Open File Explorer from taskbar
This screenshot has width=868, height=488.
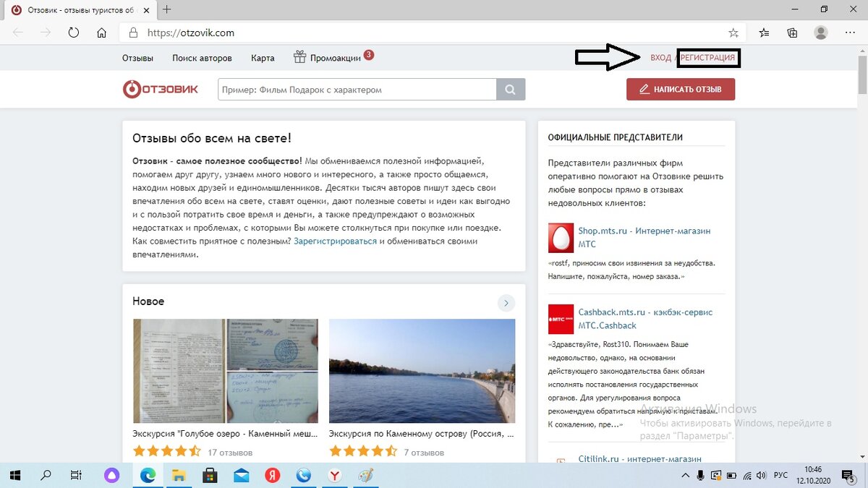click(x=179, y=475)
